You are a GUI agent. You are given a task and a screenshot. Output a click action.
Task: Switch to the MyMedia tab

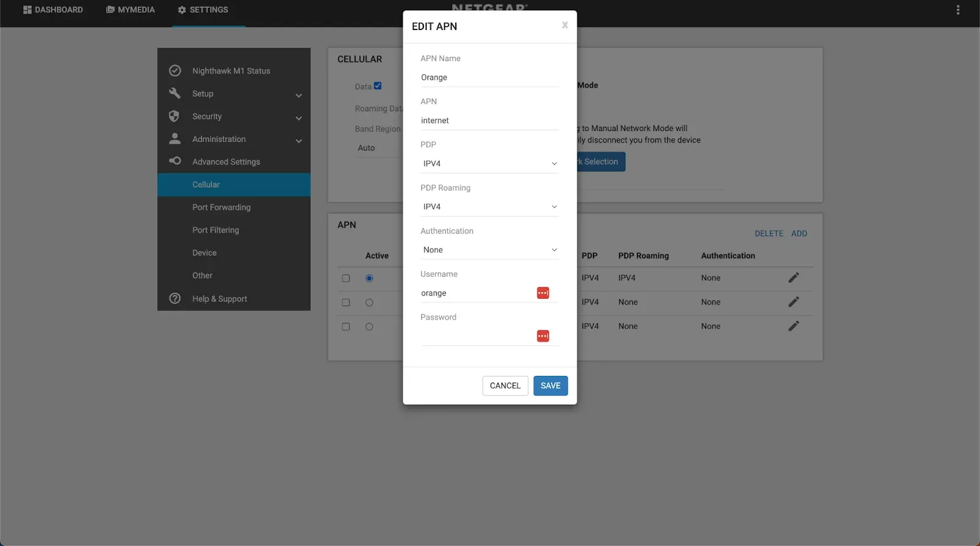click(x=130, y=10)
